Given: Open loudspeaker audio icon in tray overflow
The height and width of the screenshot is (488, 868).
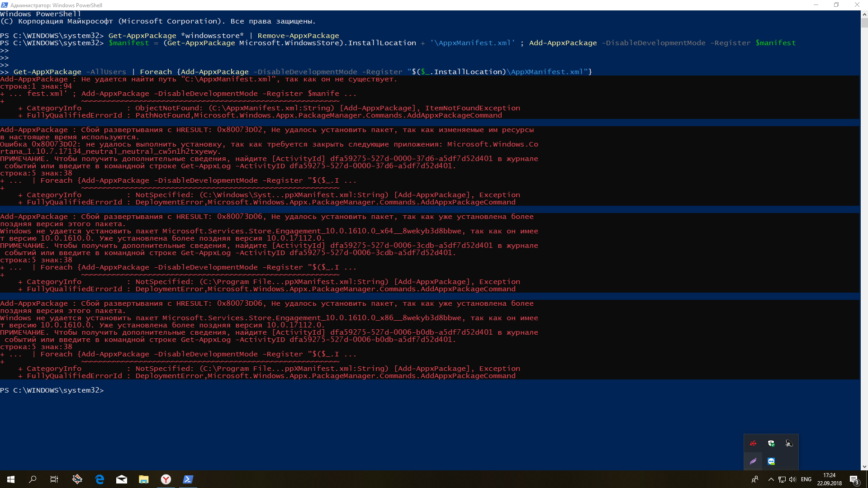Looking at the screenshot, I should point(789,443).
